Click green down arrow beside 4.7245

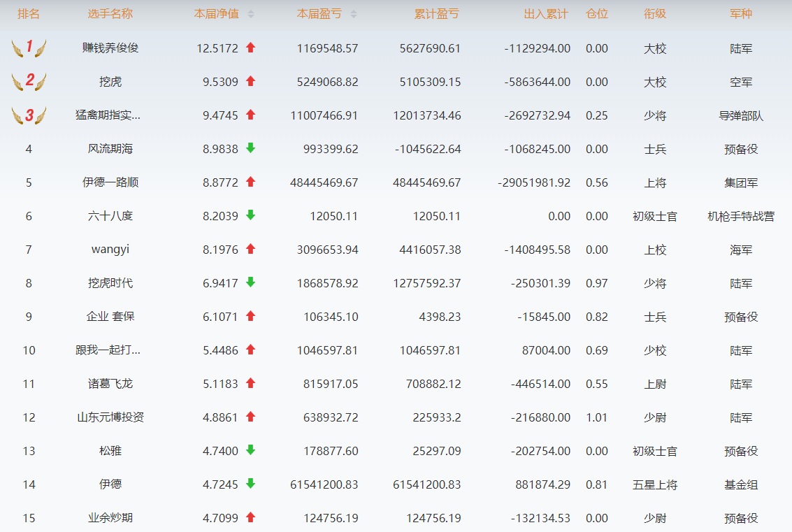(250, 484)
